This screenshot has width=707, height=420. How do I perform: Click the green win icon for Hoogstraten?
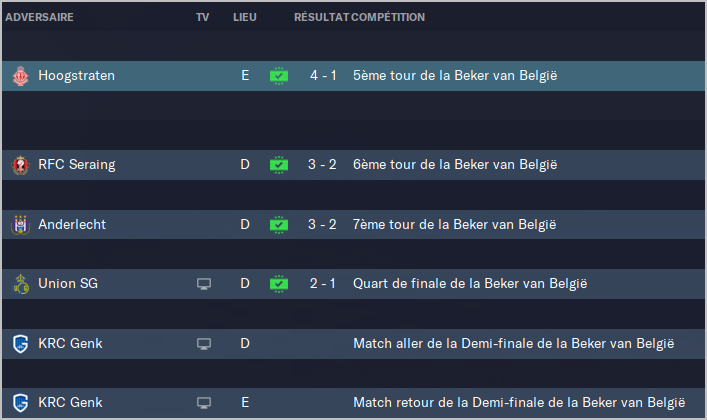click(279, 76)
